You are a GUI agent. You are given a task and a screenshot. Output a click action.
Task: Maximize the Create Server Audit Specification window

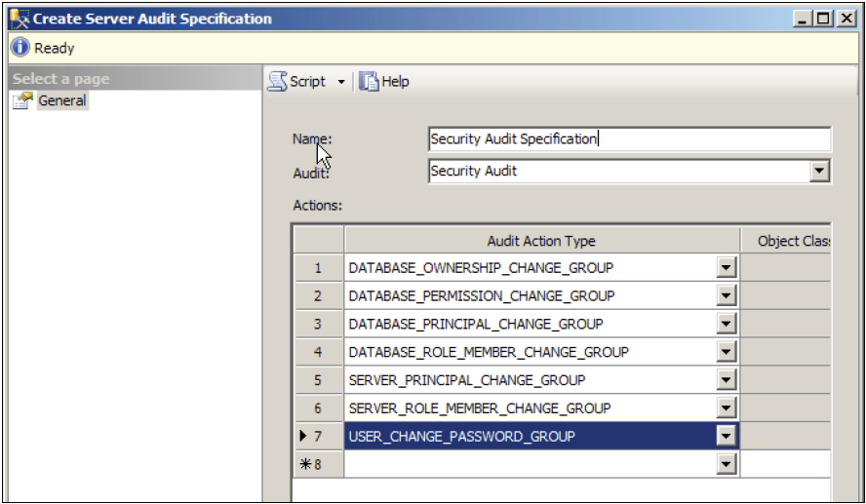(823, 19)
